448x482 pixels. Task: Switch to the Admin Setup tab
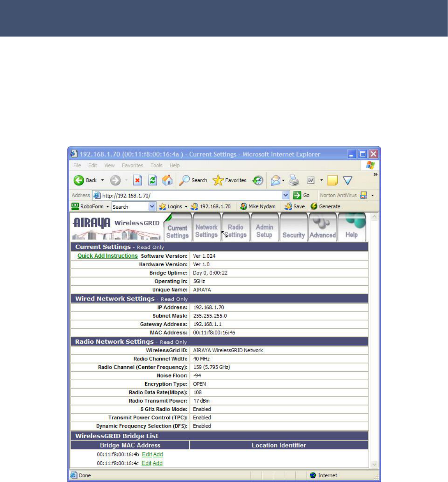(264, 228)
